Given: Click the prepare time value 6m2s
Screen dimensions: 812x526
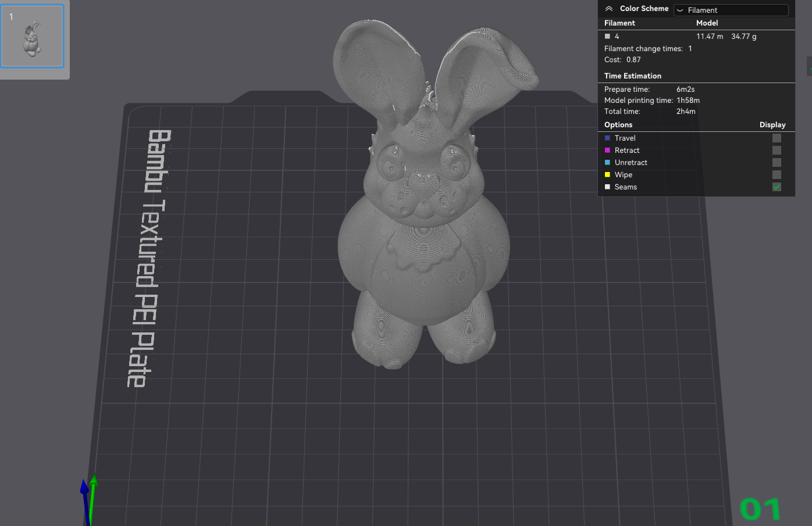Looking at the screenshot, I should [686, 89].
